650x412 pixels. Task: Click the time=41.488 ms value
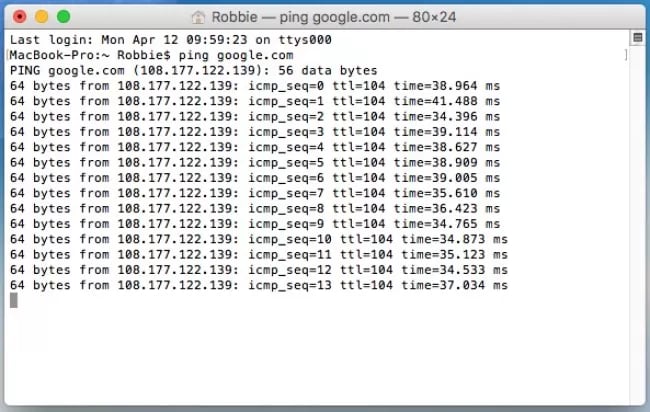coord(447,101)
